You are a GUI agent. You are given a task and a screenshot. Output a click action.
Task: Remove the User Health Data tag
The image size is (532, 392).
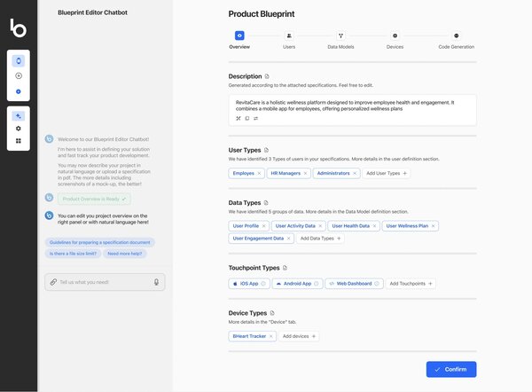click(375, 226)
